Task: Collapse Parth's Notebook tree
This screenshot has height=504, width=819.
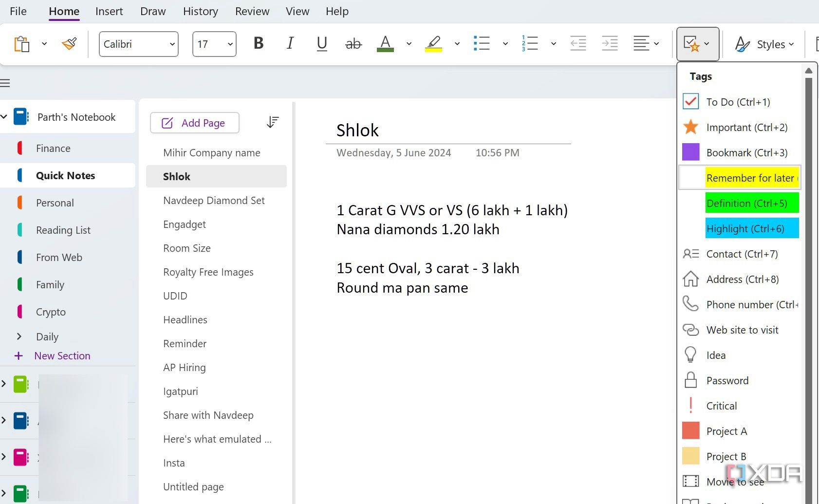Action: pyautogui.click(x=4, y=117)
